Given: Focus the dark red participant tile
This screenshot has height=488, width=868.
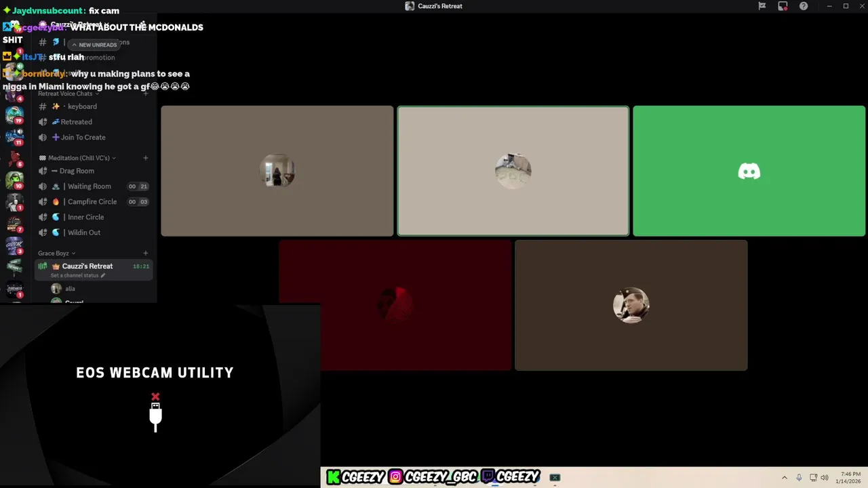Looking at the screenshot, I should click(x=395, y=305).
